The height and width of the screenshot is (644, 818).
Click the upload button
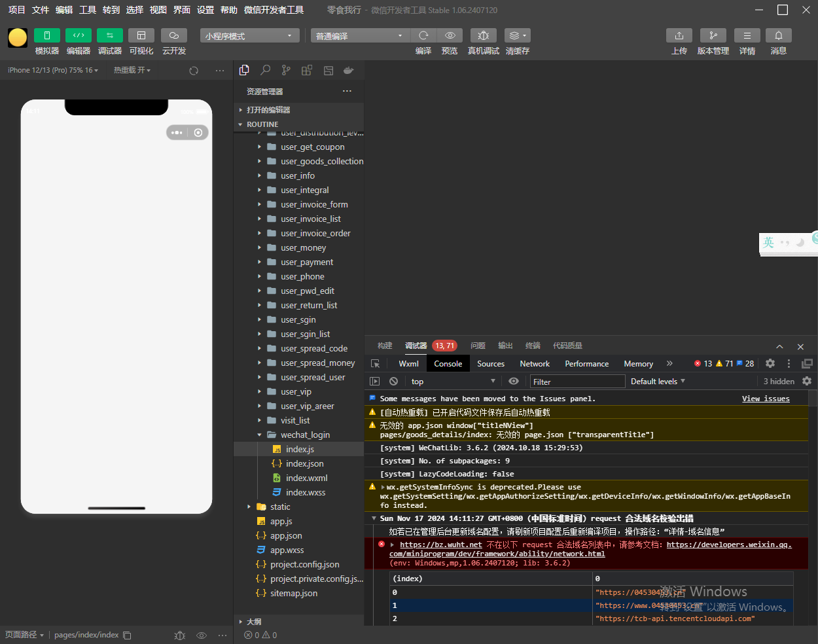[x=679, y=35]
